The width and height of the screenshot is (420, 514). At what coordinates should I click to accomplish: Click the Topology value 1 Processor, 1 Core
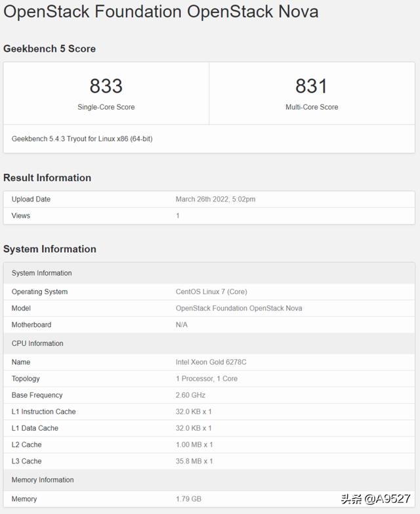[x=207, y=378]
